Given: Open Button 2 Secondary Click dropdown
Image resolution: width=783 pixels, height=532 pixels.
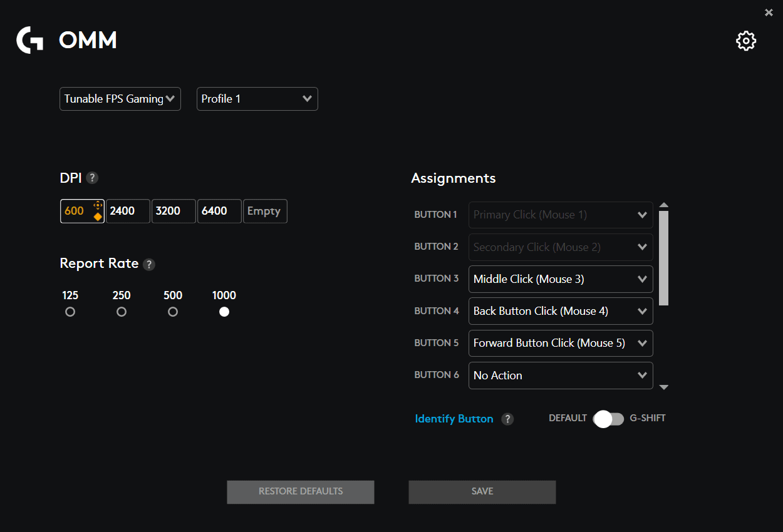Looking at the screenshot, I should (x=561, y=247).
